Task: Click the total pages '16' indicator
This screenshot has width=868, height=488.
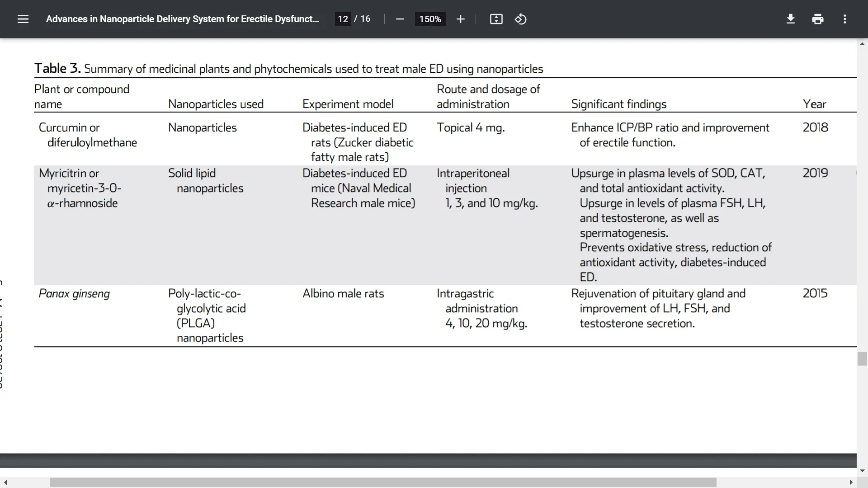Action: pos(365,19)
